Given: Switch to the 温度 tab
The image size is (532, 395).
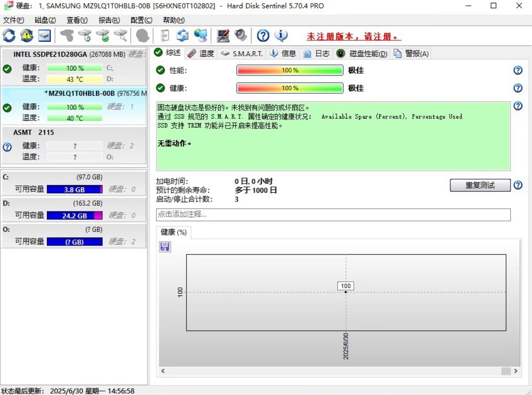Looking at the screenshot, I should pyautogui.click(x=201, y=54).
